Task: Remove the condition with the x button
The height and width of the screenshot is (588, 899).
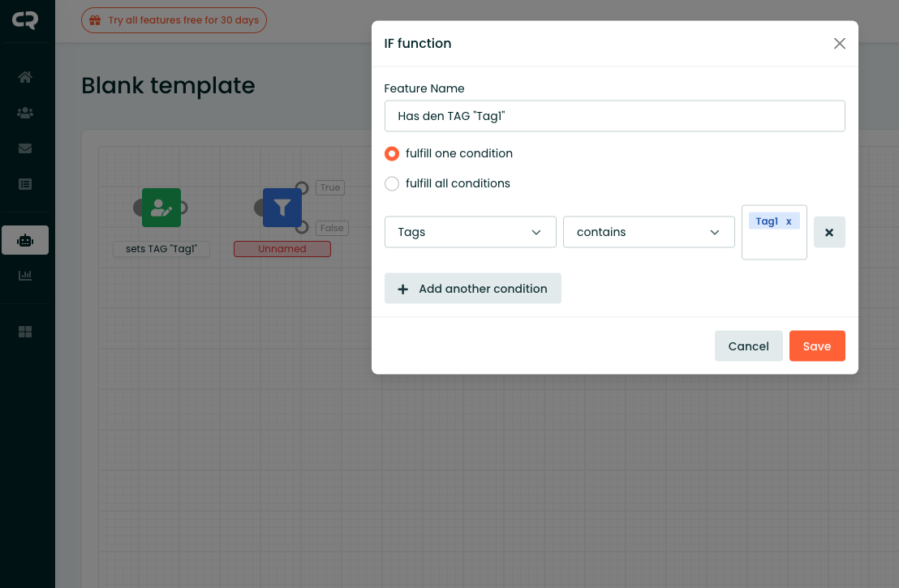Action: pyautogui.click(x=829, y=232)
